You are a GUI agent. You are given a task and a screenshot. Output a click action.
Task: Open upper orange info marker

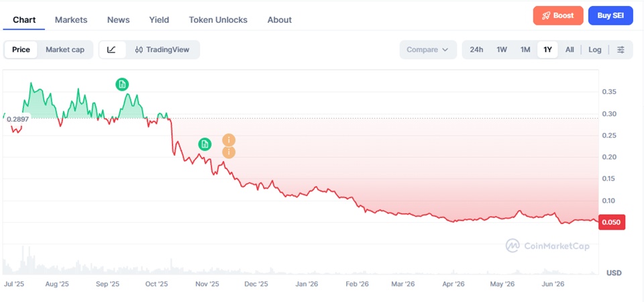pyautogui.click(x=229, y=140)
